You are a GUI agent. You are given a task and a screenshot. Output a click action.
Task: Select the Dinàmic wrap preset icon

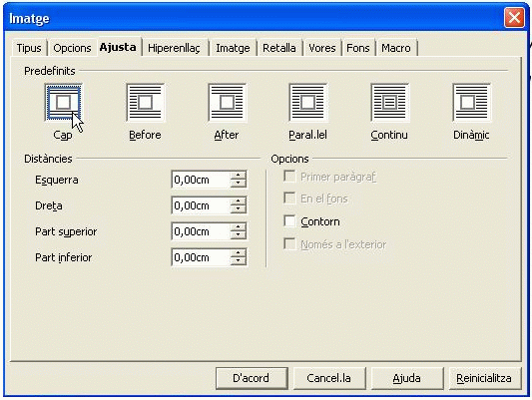point(471,102)
